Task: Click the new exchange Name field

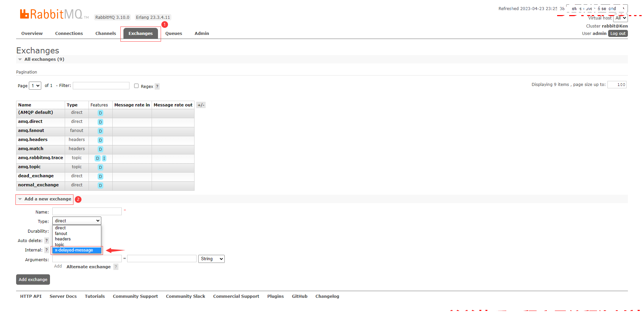Action: click(x=87, y=212)
